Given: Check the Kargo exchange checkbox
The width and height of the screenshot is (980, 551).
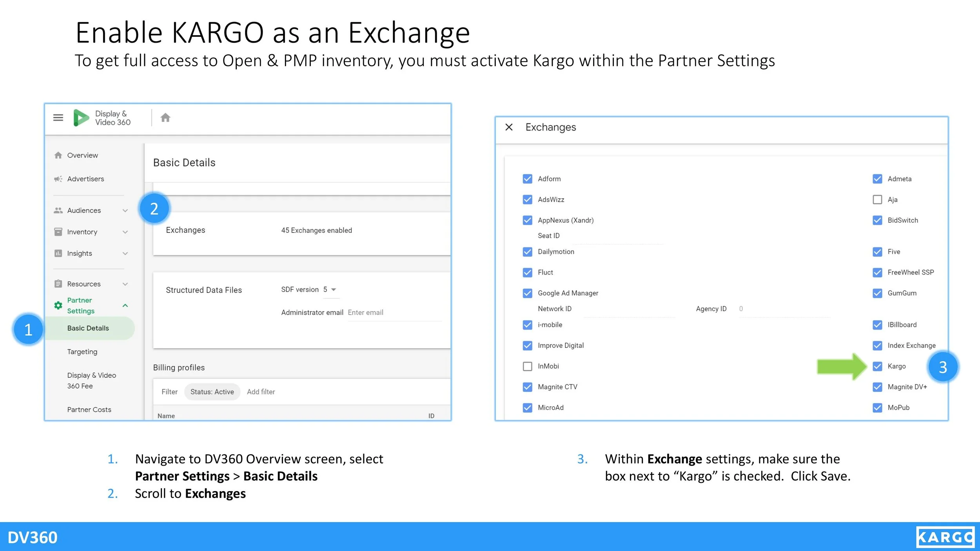Looking at the screenshot, I should (x=877, y=366).
